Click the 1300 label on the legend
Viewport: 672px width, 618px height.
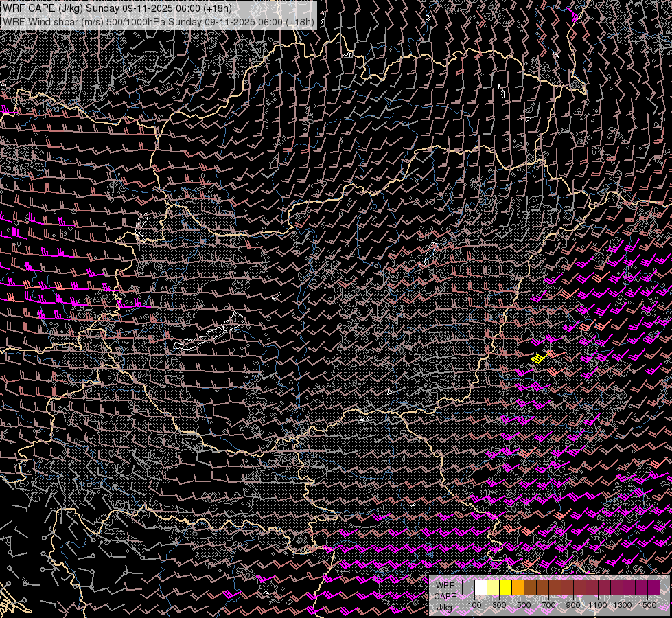coord(623,605)
